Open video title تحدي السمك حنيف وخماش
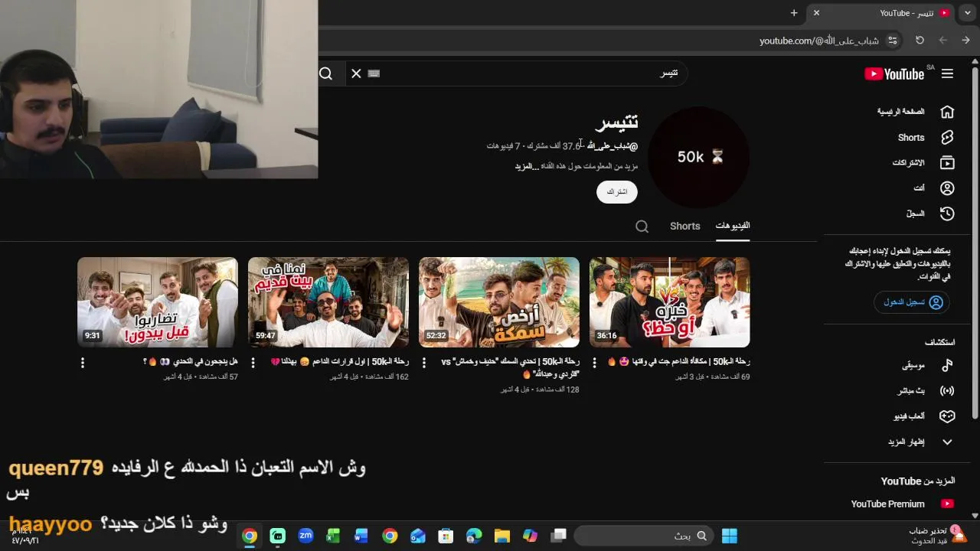 (x=511, y=368)
